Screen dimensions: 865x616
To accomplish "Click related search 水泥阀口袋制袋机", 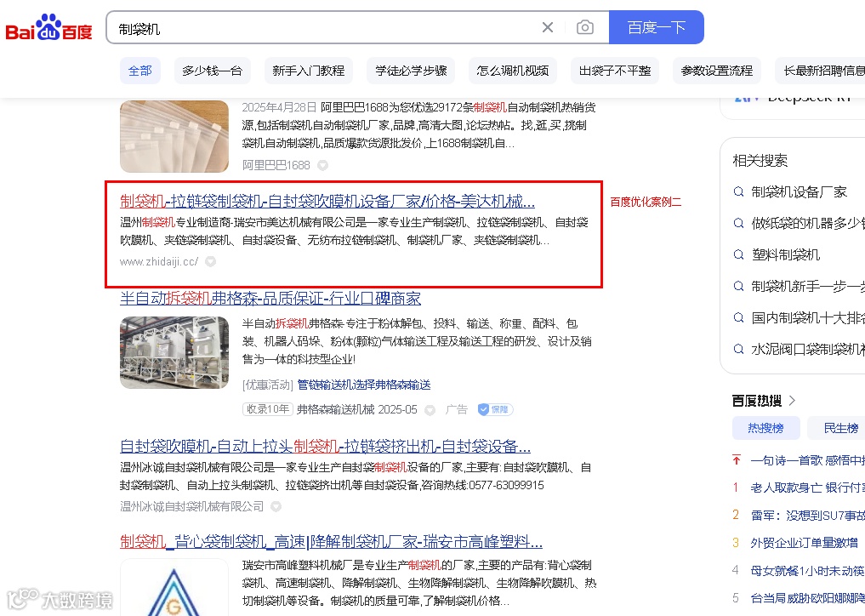I will point(808,350).
